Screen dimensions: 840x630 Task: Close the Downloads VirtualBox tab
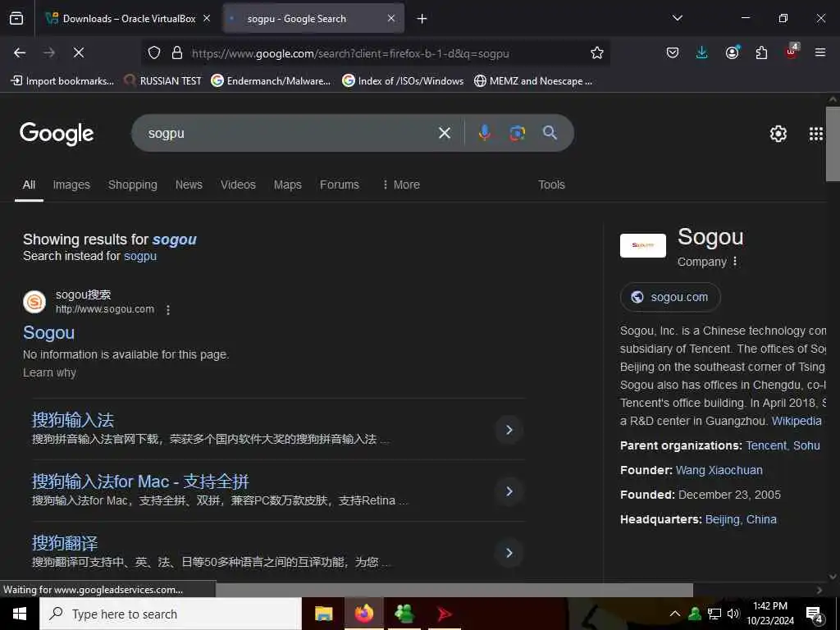[207, 18]
